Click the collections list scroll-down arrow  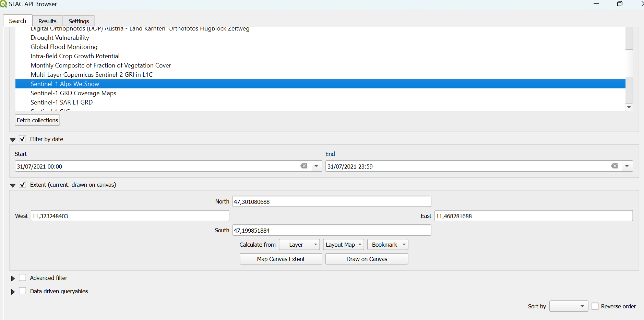pyautogui.click(x=629, y=107)
